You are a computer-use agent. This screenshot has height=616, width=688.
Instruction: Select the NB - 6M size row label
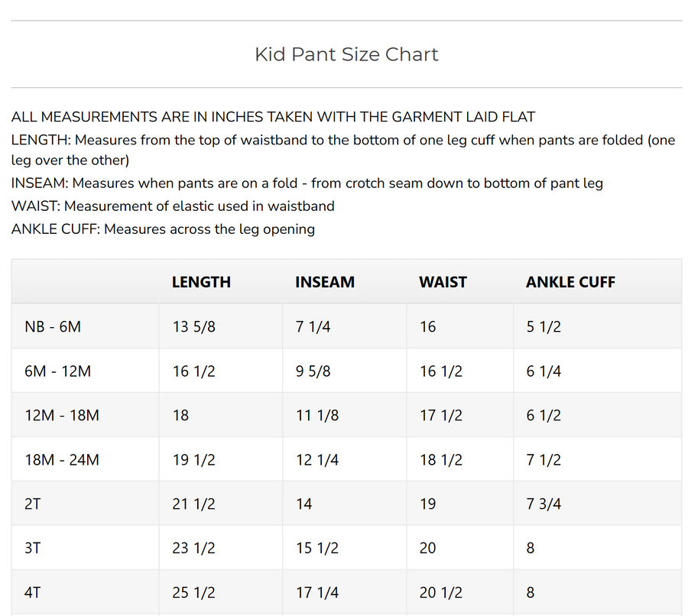pyautogui.click(x=53, y=327)
